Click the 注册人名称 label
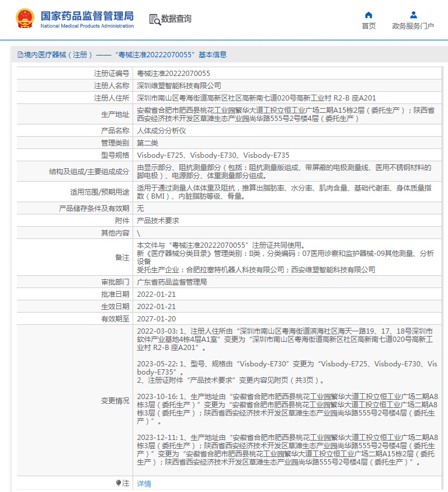 click(x=112, y=86)
